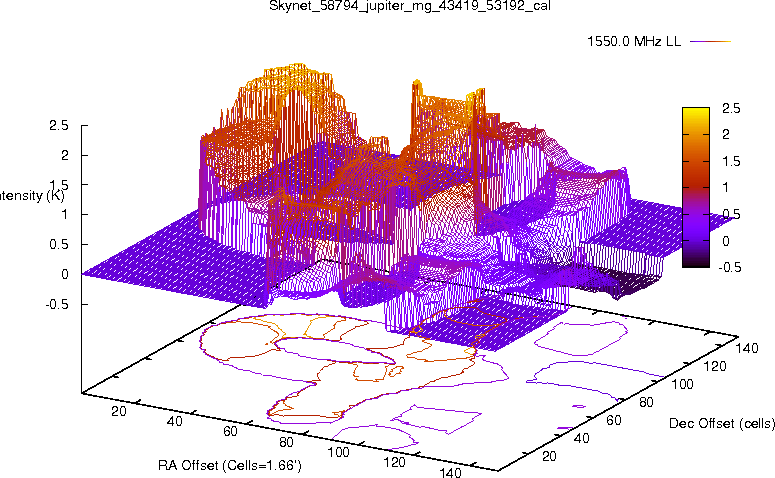The image size is (775, 478).
Task: Click the 80 tick on the Dec Offset axis
Action: pos(646,402)
